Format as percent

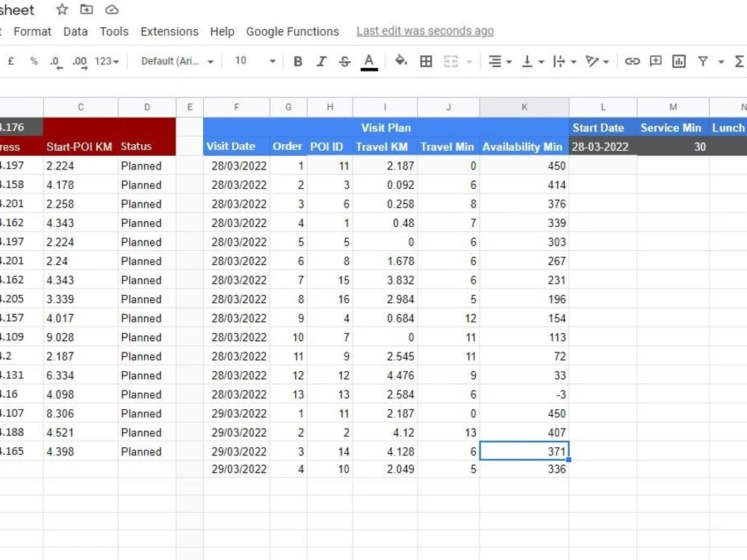34,61
